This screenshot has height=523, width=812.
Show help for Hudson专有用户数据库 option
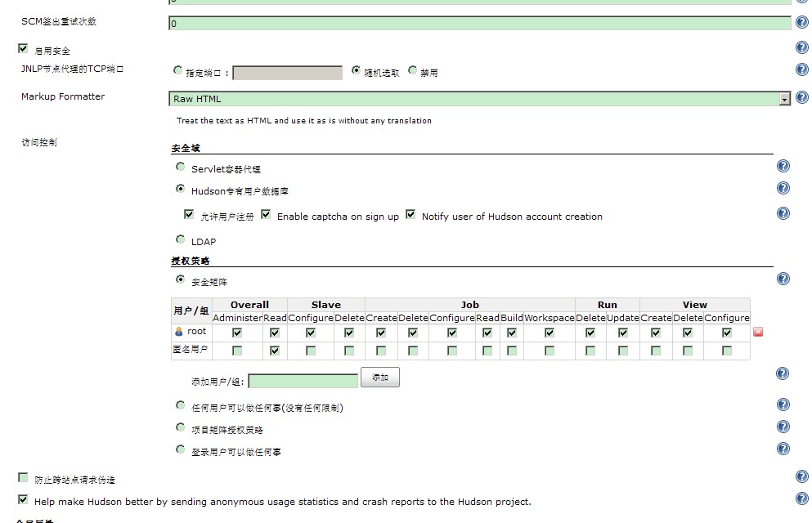783,188
